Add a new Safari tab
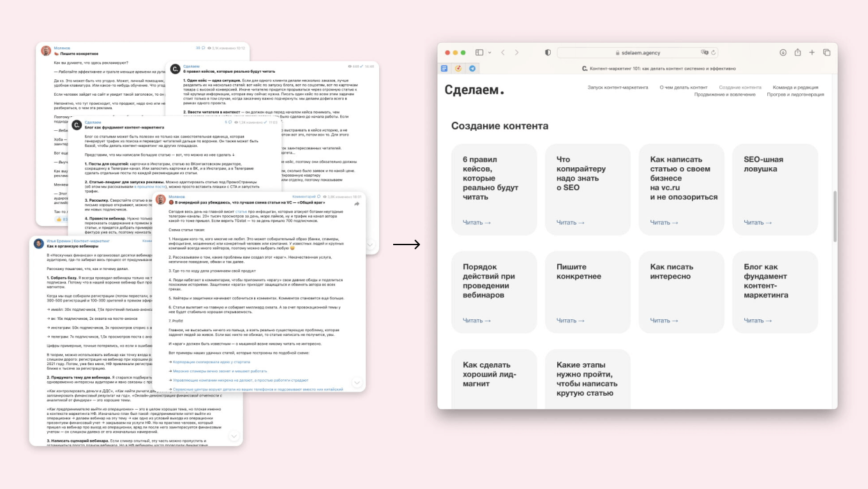 [812, 52]
